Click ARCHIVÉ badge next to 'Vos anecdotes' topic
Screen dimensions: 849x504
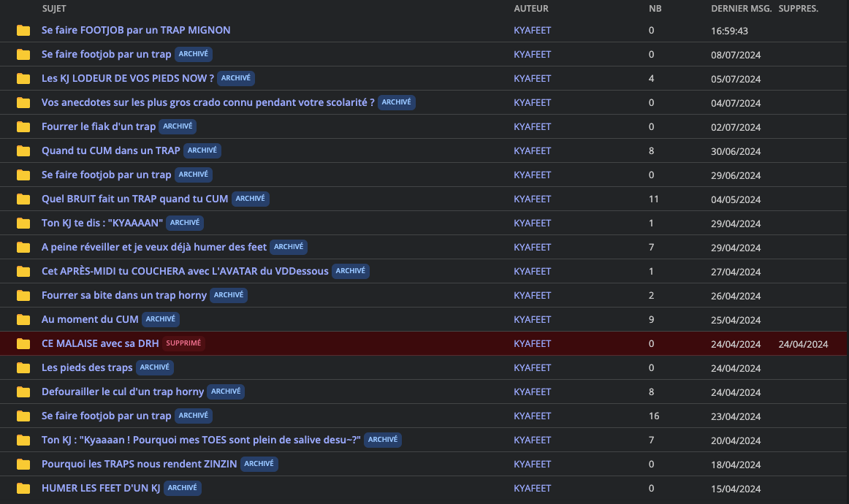coord(396,102)
